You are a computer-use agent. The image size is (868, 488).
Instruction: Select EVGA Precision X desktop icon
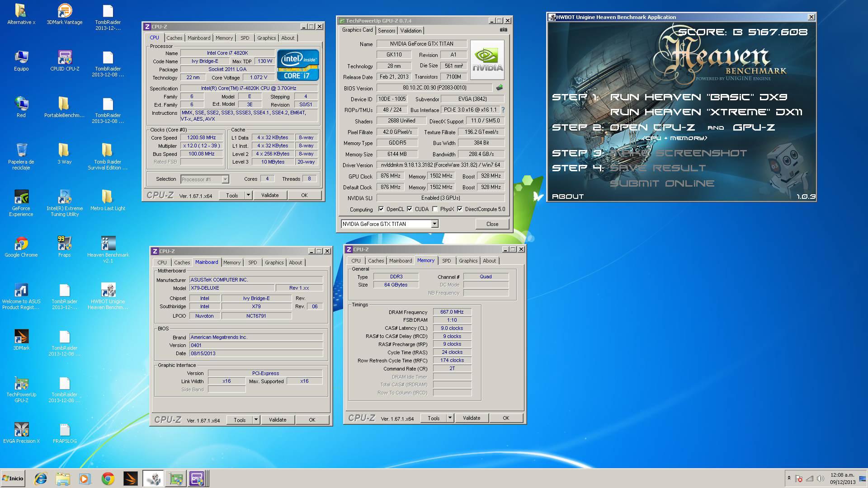coord(21,433)
